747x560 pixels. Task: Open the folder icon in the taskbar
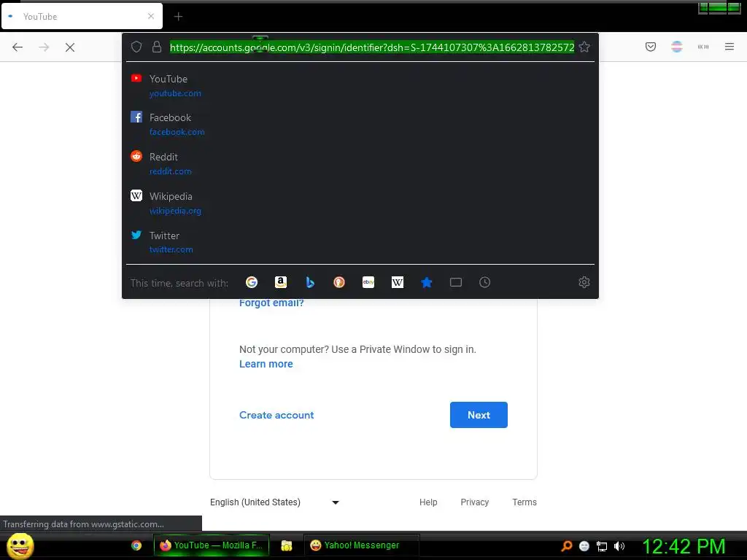[286, 545]
